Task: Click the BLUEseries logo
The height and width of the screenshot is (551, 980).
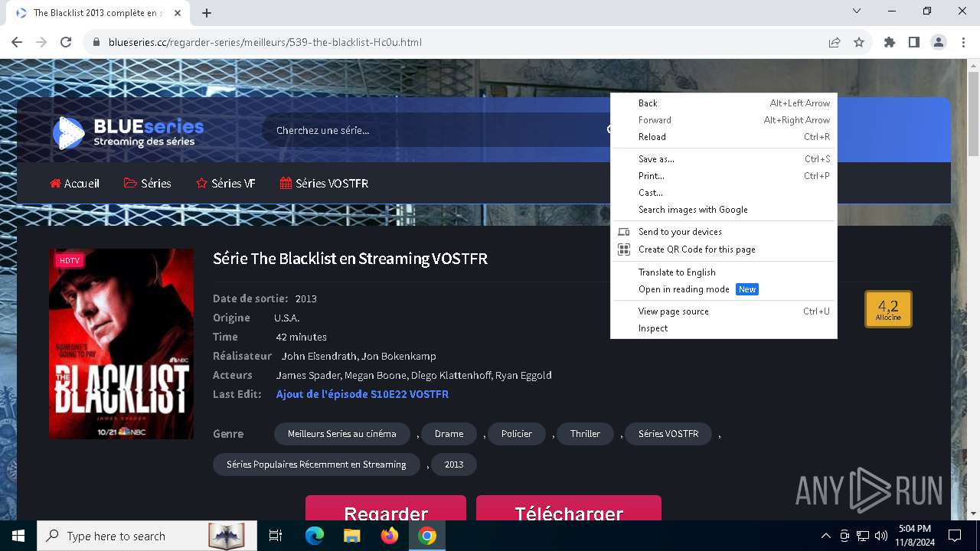Action: 128,132
